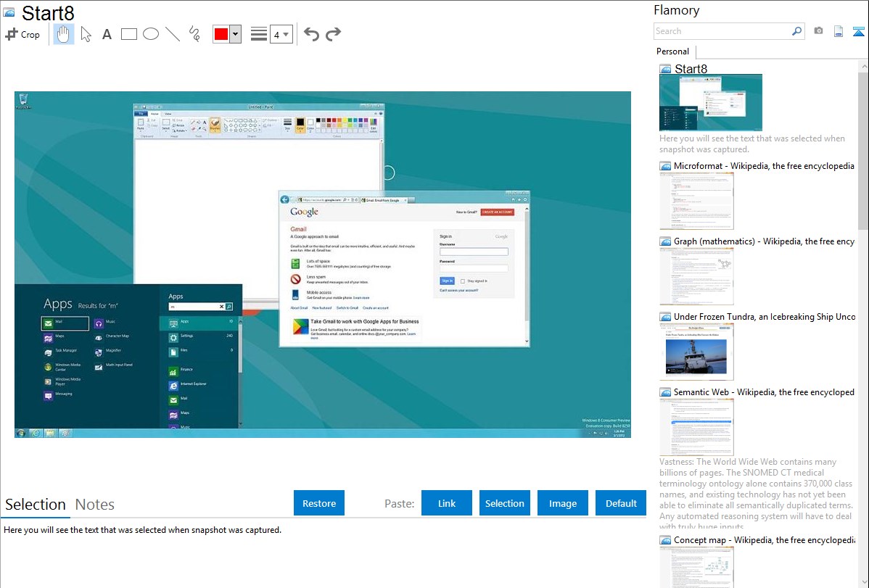Choose the straight line drawing tool
This screenshot has height=588, width=869.
[x=173, y=34]
